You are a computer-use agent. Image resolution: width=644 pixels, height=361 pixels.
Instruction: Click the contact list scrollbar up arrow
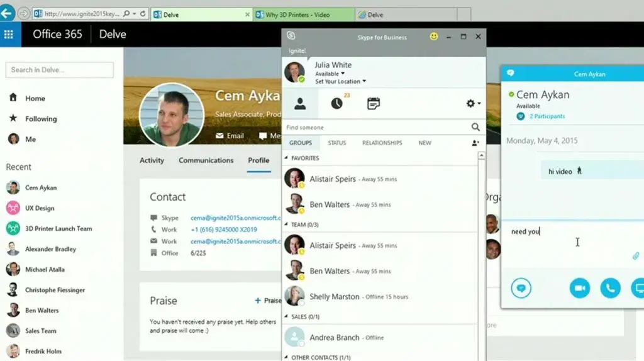click(x=481, y=155)
